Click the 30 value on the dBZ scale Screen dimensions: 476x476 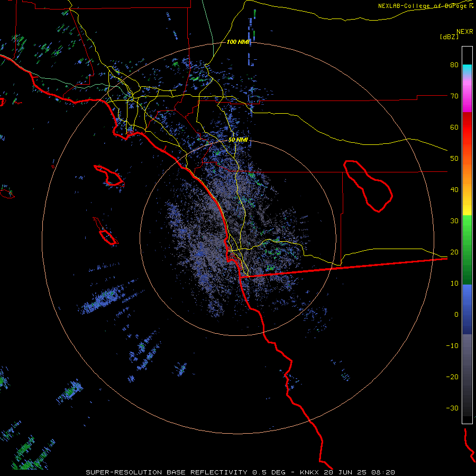454,221
